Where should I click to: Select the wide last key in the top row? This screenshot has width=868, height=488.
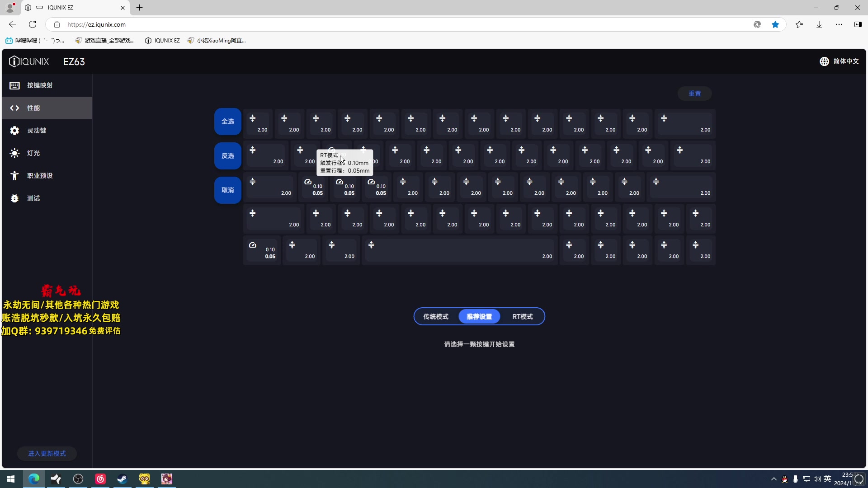point(685,124)
